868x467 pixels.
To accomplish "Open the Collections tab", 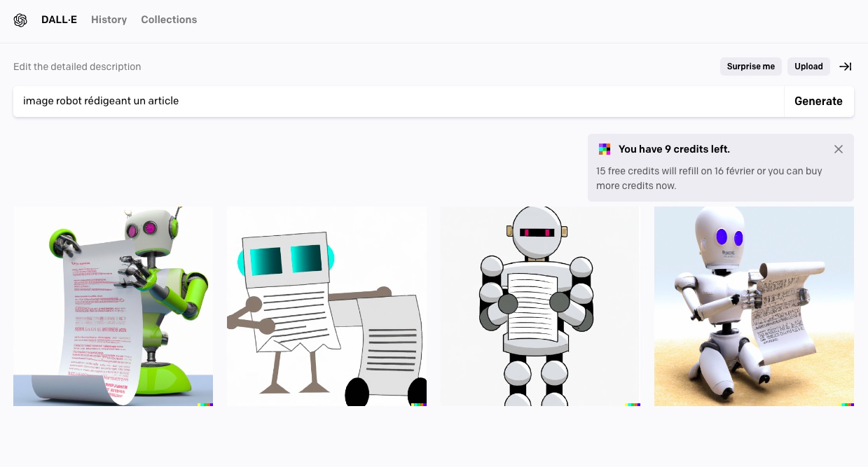I will pyautogui.click(x=169, y=20).
